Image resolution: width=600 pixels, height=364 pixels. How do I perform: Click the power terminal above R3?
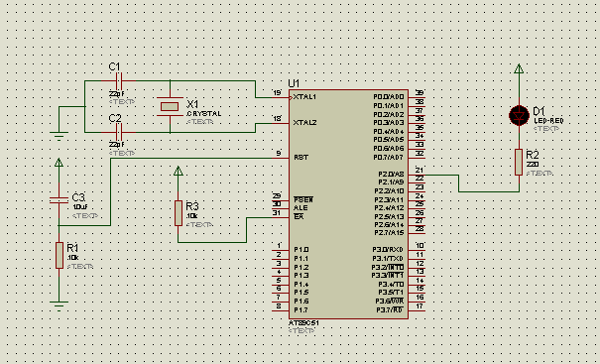tap(178, 171)
